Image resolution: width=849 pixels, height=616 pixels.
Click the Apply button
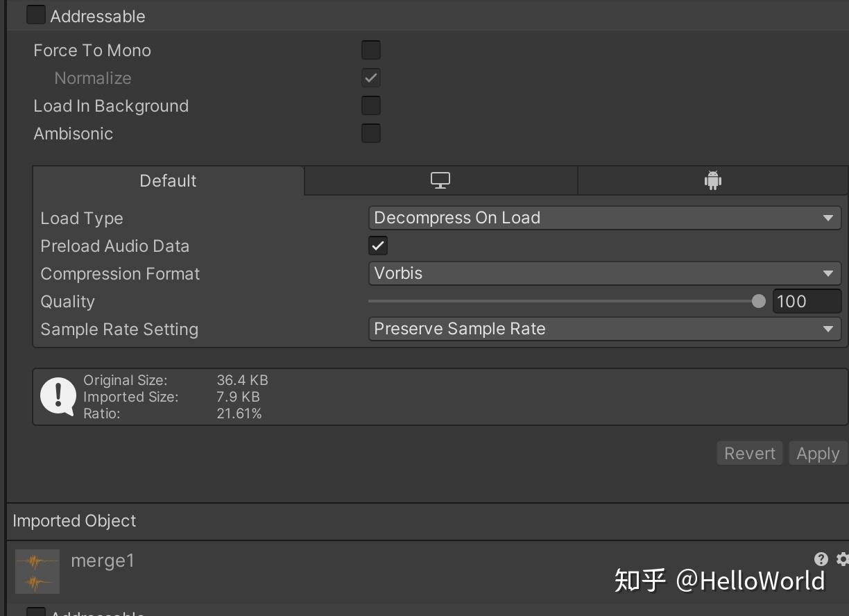pyautogui.click(x=817, y=452)
